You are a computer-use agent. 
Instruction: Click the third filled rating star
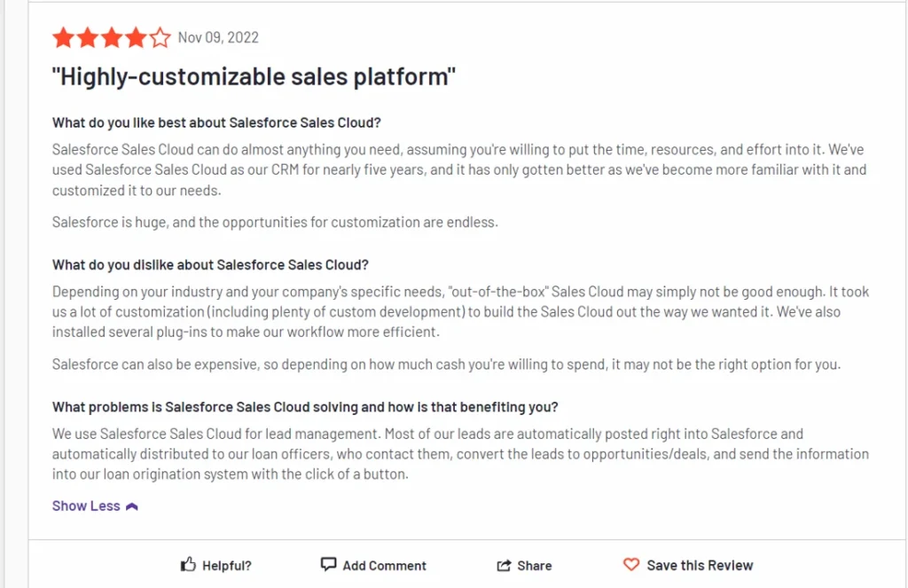[111, 38]
